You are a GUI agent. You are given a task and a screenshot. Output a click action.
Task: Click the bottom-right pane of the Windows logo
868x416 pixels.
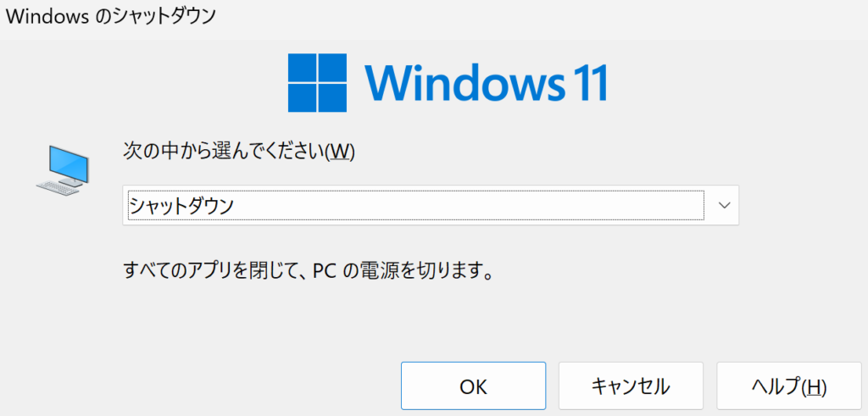tap(331, 98)
